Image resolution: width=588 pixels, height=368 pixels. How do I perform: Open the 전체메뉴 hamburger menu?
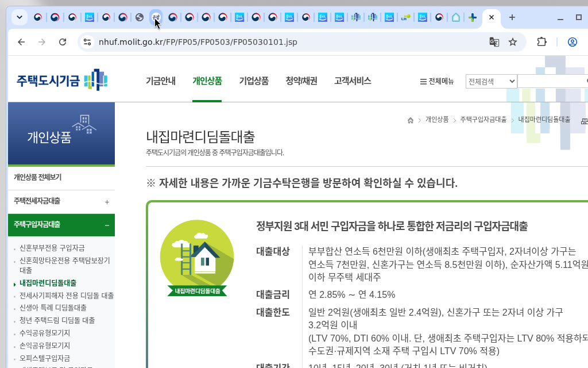click(437, 81)
